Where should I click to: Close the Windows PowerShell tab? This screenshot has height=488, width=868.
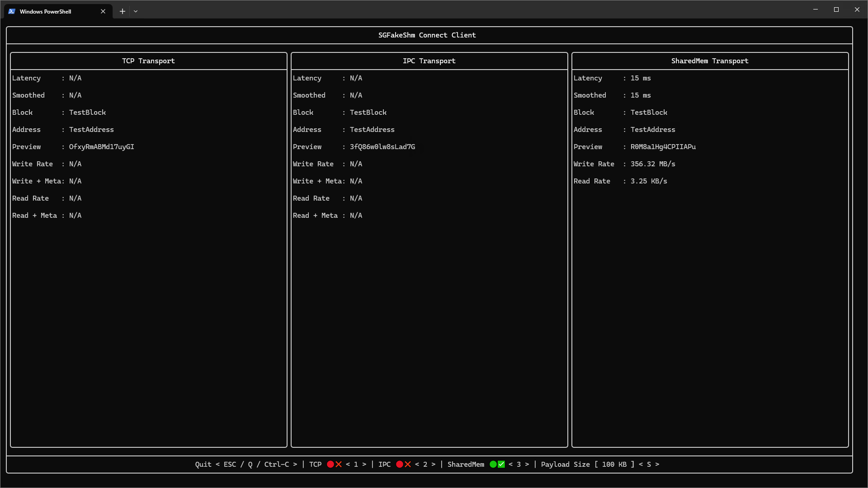point(103,11)
